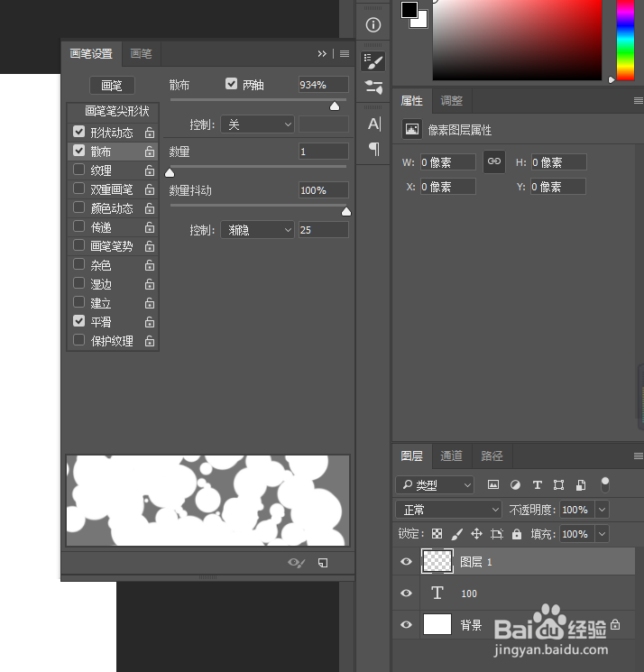Filter layers by type layers icon
This screenshot has height=672, width=644.
click(x=537, y=484)
